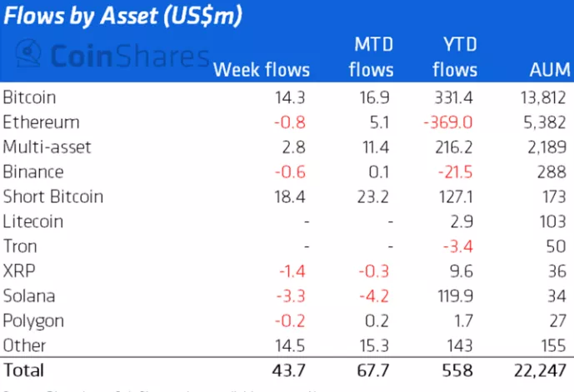574x392 pixels.
Task: Select the Bitcoin row label
Action: [29, 97]
